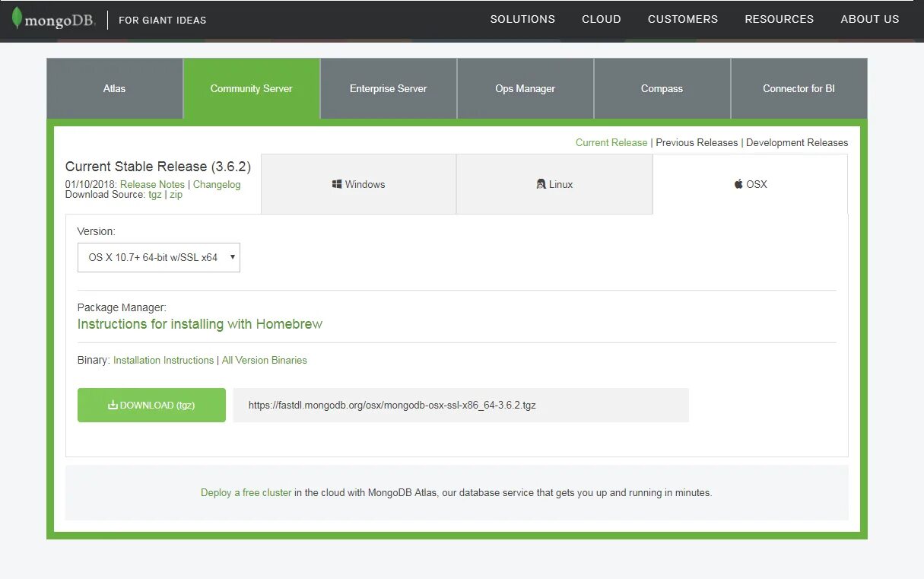
Task: Click the Current Release link
Action: (611, 142)
